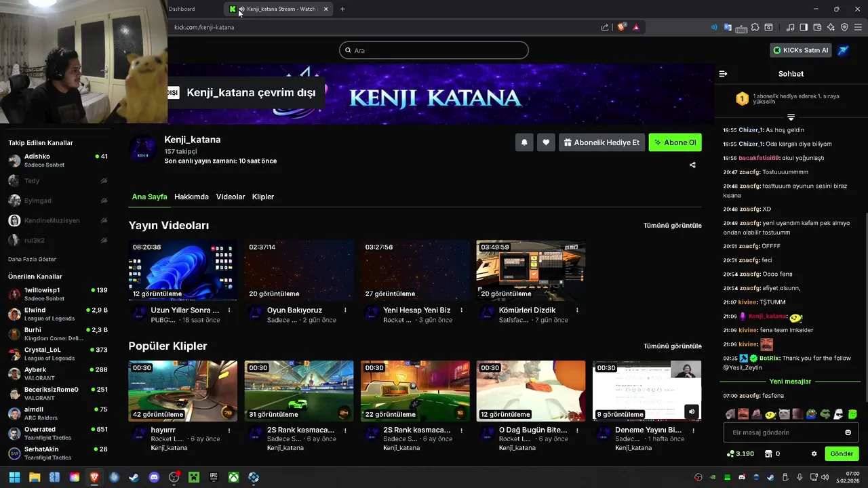
Task: View all Popüler Klipler via Tümünü görüntüle
Action: click(x=673, y=346)
